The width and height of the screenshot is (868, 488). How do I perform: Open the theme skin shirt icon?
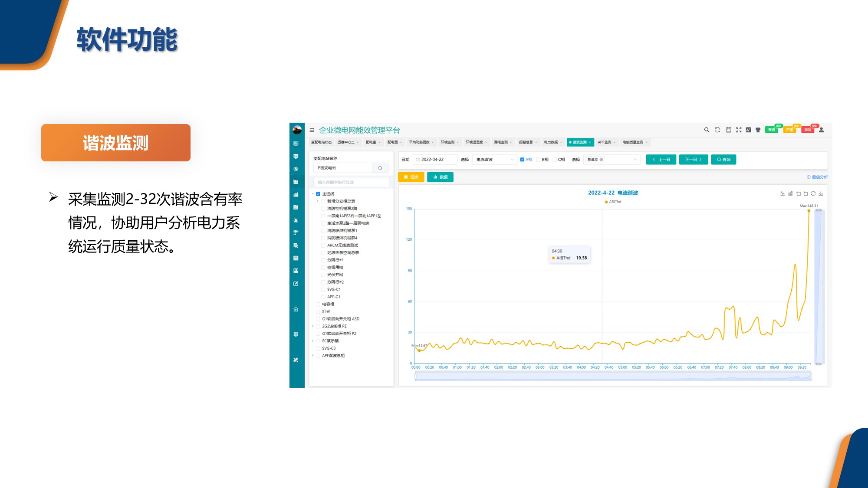(x=758, y=130)
